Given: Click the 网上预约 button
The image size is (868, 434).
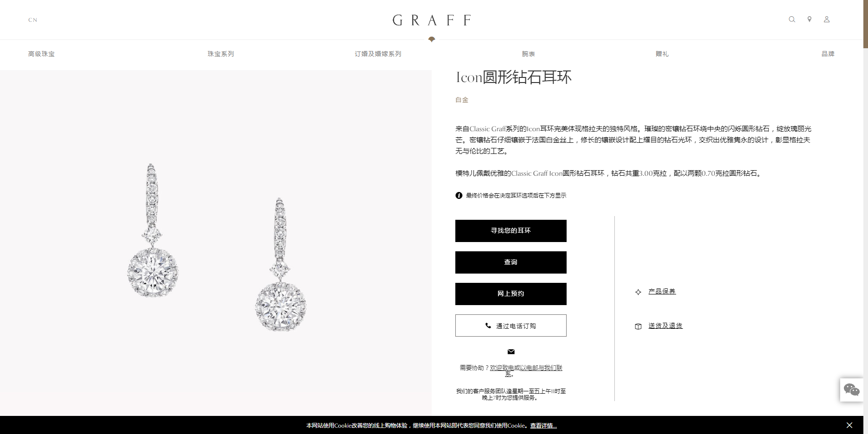Looking at the screenshot, I should click(511, 294).
